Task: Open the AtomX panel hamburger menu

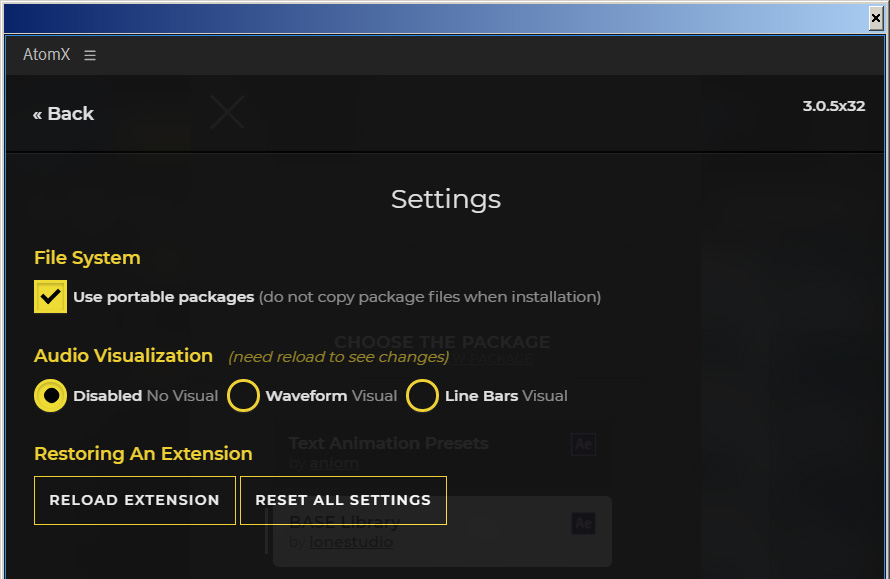Action: tap(90, 56)
